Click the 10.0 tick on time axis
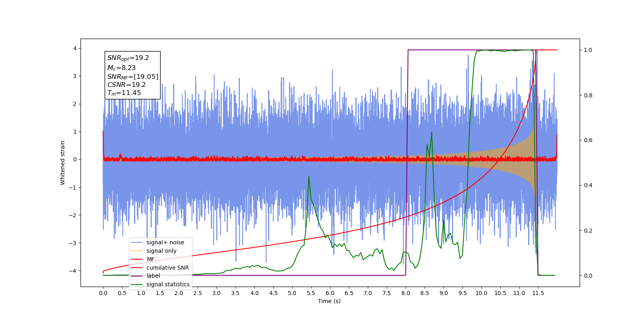 tap(481, 293)
